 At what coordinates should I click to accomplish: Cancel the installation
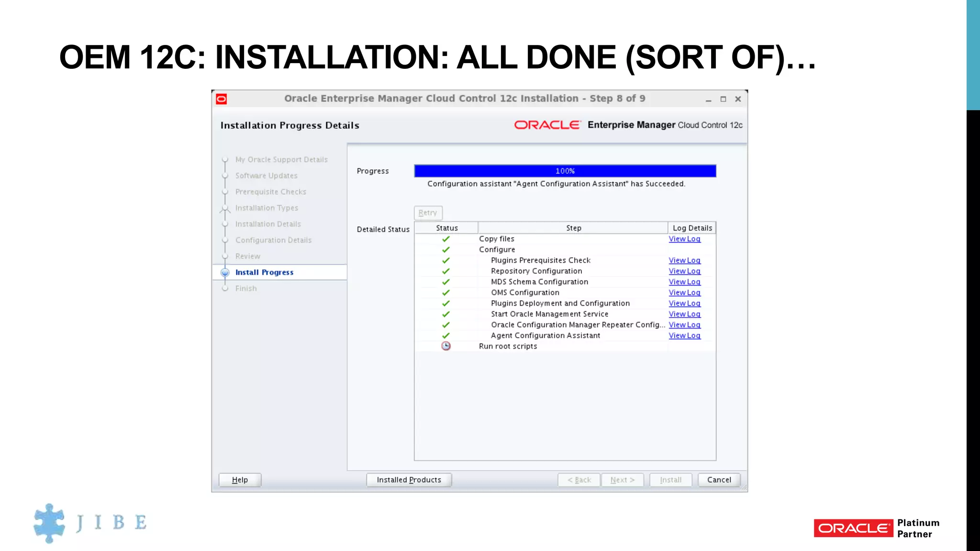click(x=719, y=480)
